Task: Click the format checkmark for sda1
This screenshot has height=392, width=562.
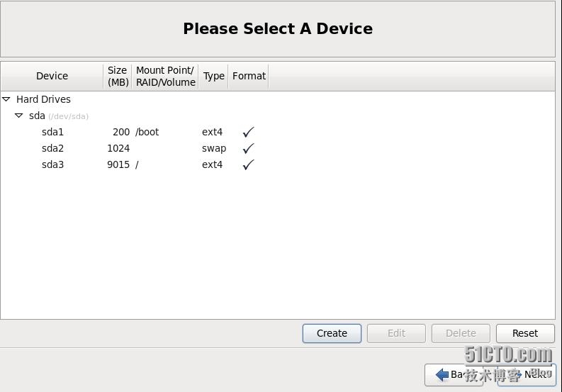Action: point(248,132)
